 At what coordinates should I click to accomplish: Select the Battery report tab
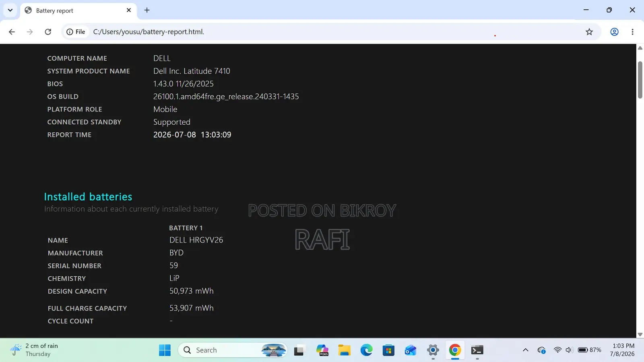click(x=78, y=10)
